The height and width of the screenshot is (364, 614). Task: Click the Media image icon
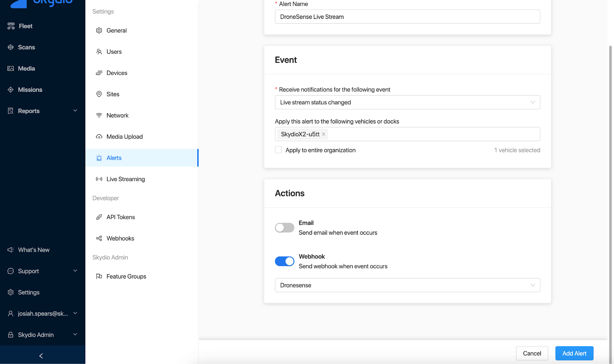pyautogui.click(x=11, y=68)
